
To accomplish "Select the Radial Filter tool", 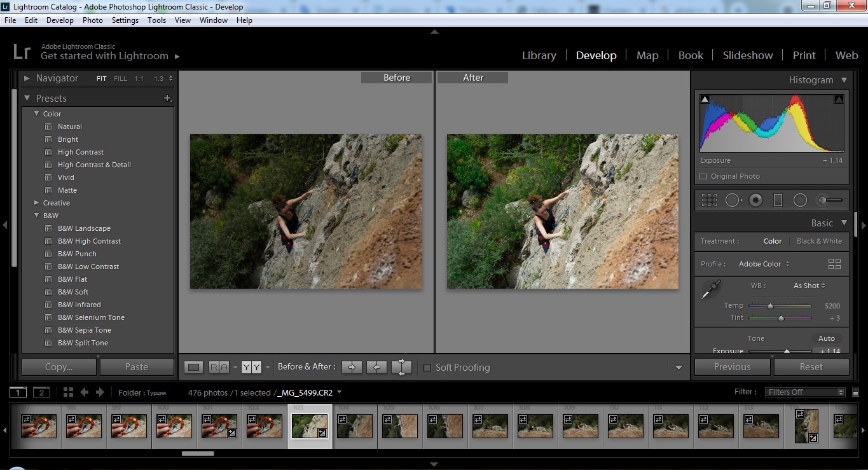I will 800,200.
